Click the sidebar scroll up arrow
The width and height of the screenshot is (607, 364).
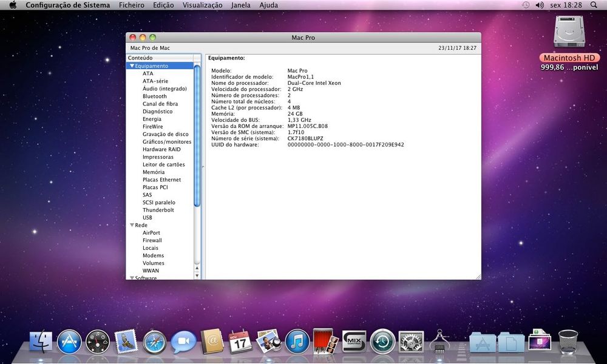coord(197,268)
